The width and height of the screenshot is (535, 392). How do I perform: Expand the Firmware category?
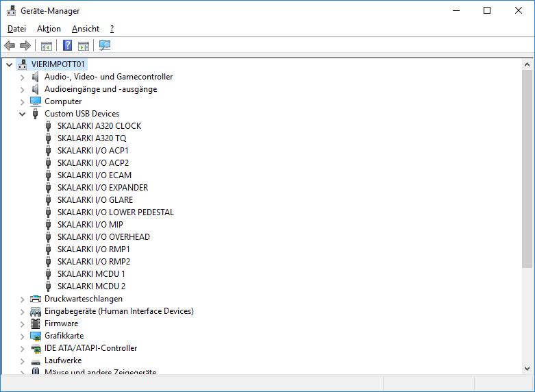pos(23,323)
